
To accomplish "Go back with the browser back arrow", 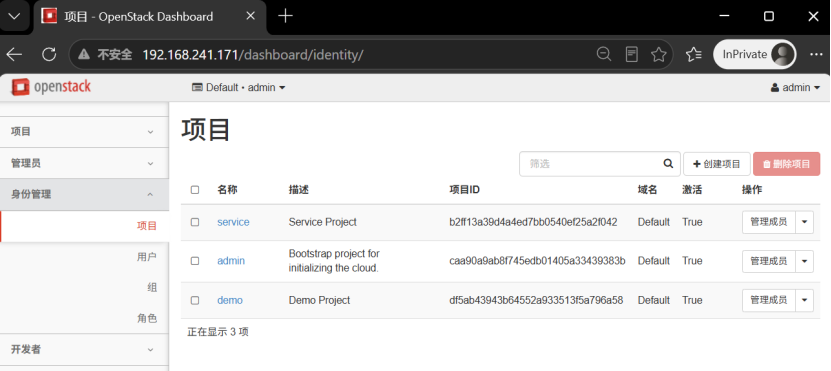I will pos(14,54).
